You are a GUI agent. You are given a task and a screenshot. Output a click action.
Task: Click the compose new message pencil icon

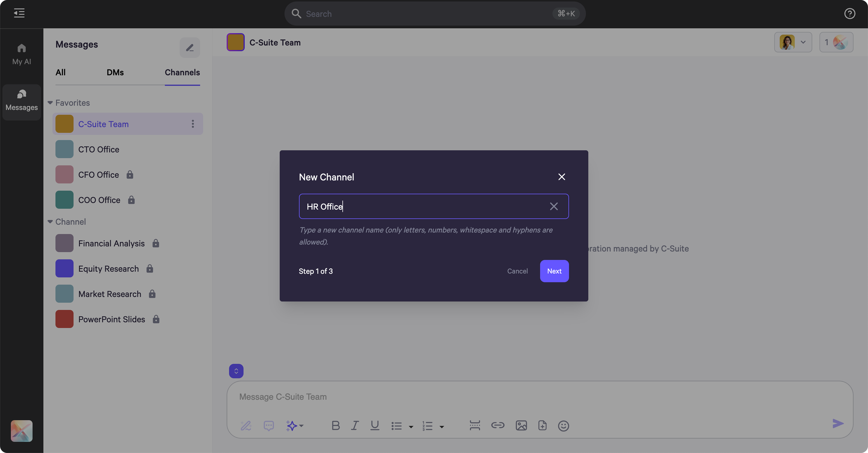(190, 48)
